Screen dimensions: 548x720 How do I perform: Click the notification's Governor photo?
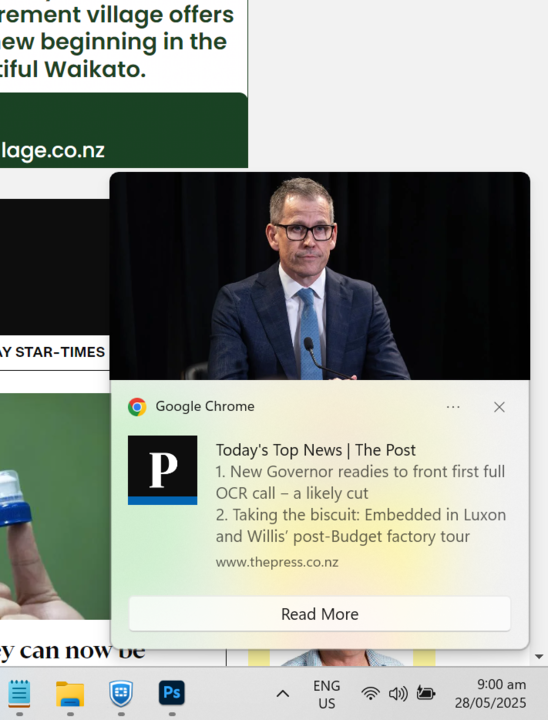[x=320, y=276]
